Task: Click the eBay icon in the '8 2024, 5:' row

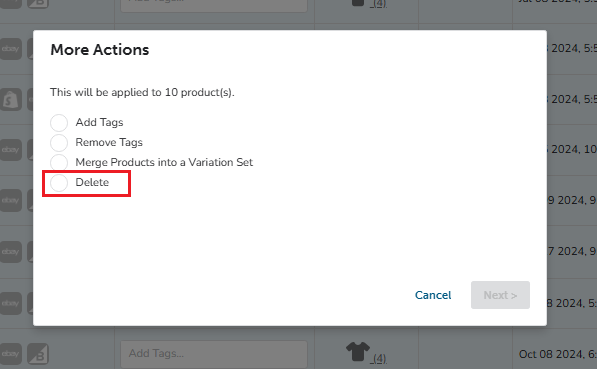Action: [x=10, y=303]
